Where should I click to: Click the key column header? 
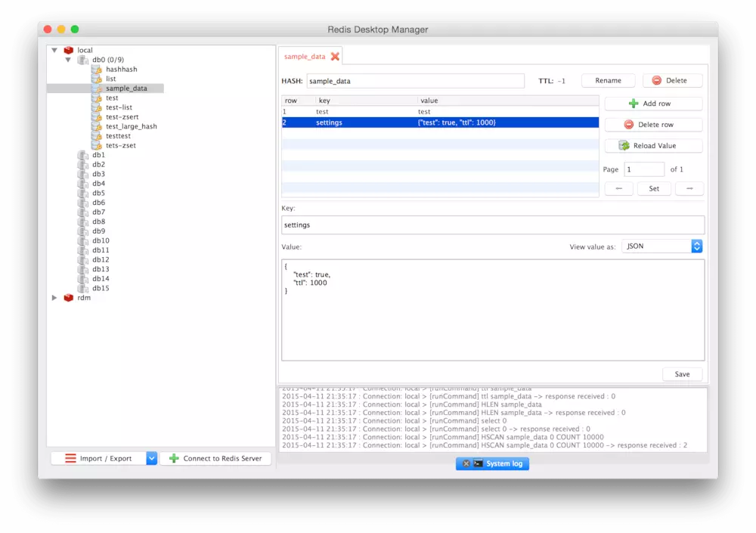point(367,101)
